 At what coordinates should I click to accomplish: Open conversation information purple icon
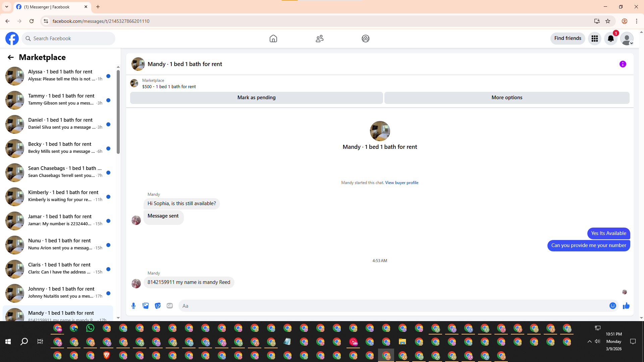(623, 64)
